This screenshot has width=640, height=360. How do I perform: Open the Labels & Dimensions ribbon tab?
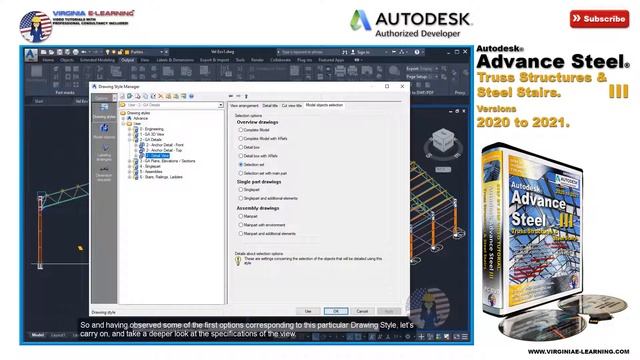point(175,60)
